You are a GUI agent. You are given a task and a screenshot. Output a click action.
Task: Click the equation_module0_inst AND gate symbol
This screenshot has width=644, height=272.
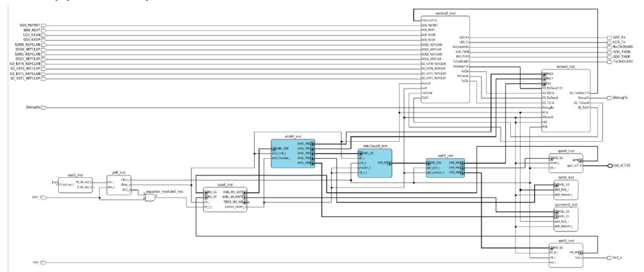(150, 198)
